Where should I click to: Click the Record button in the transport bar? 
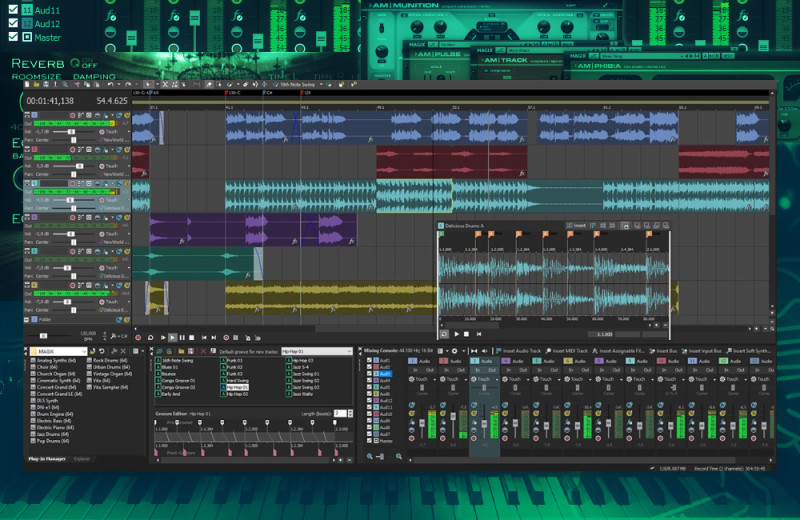137,338
